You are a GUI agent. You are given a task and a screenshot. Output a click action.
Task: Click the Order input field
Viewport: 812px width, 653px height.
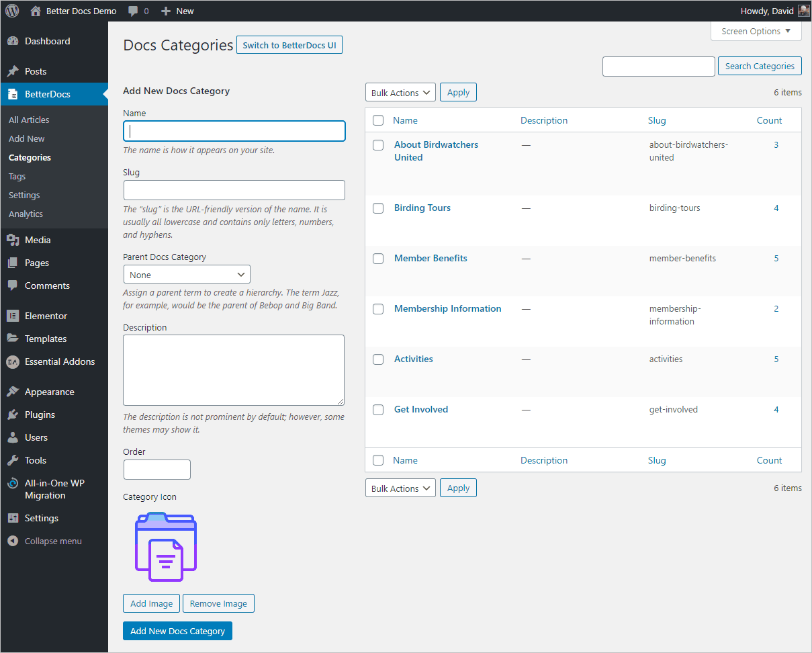click(157, 470)
